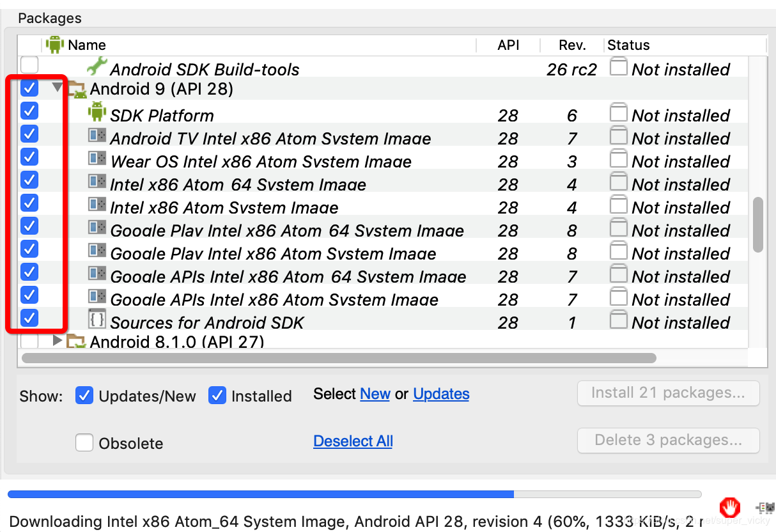Expand the Android 8.1.0 (API 27) group
Image resolution: width=776 pixels, height=532 pixels.
tap(58, 340)
